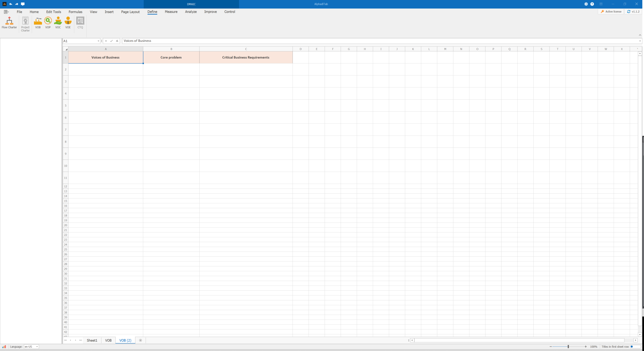644x351 pixels.
Task: Open the Measure ribbon tab
Action: 171,12
